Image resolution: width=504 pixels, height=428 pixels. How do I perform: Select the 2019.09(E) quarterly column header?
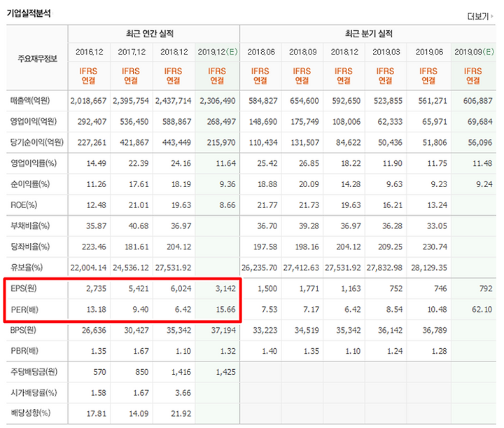tap(474, 52)
